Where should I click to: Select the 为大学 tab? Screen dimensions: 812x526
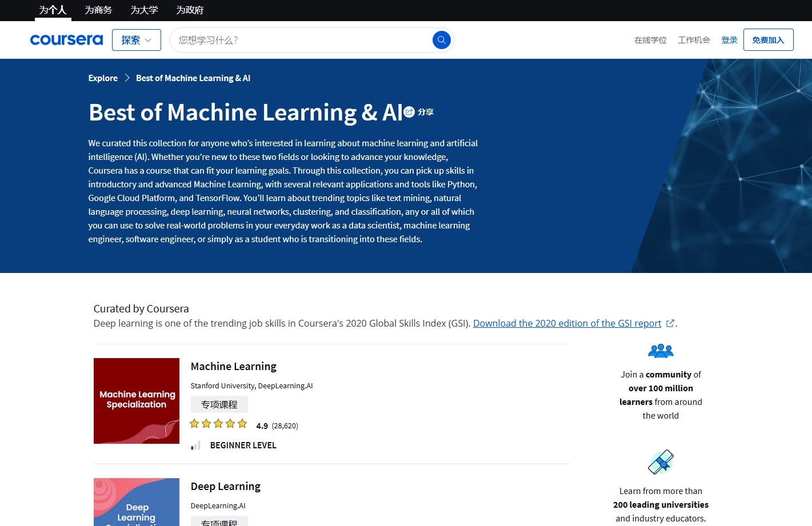tap(144, 10)
